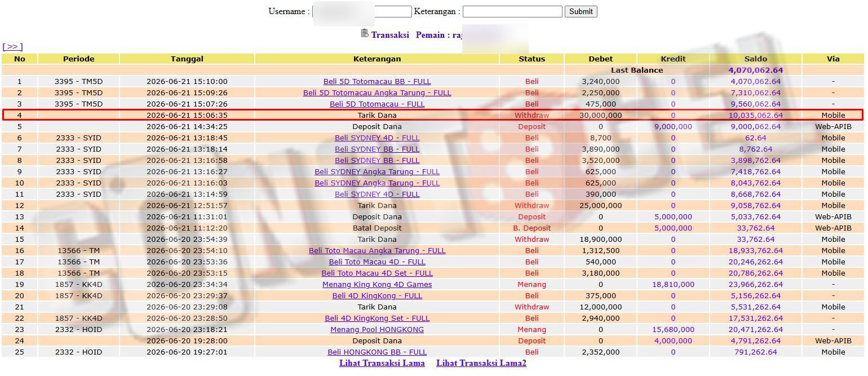Viewport: 868px width, 376px height.
Task: Click the Debet column header
Action: 601,59
